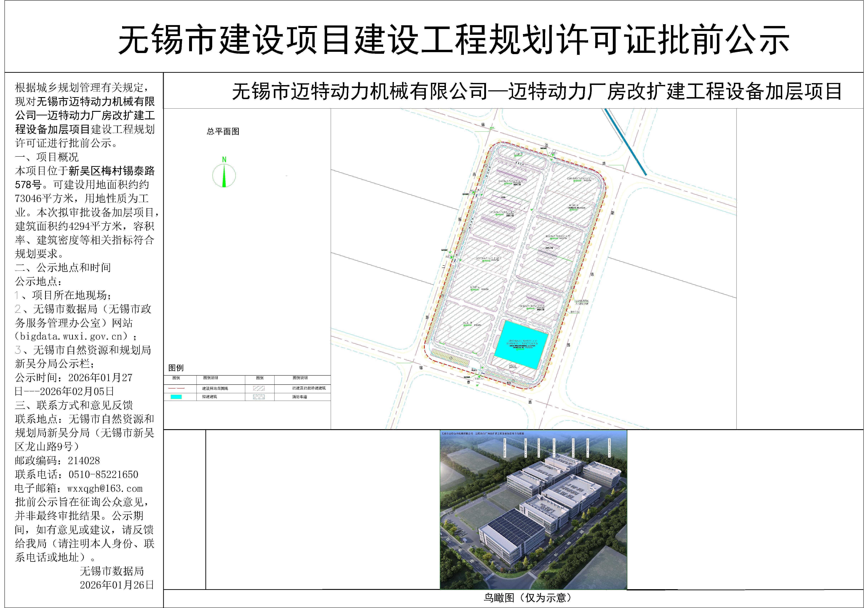
Task: Click the wxxqgh@163.com email address
Action: pos(105,488)
